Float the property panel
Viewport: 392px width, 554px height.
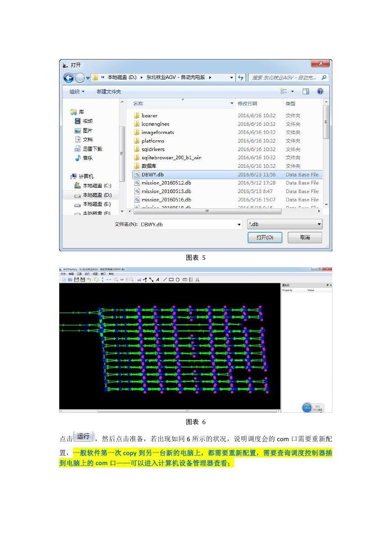[327, 286]
